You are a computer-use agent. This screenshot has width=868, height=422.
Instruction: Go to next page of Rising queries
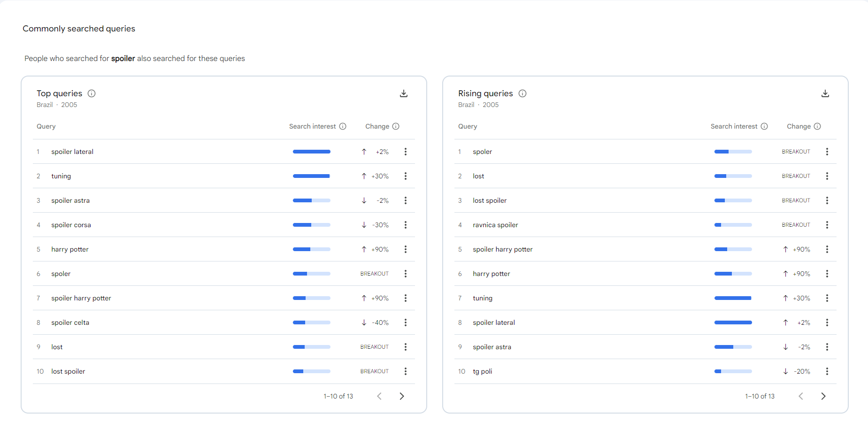tap(823, 396)
